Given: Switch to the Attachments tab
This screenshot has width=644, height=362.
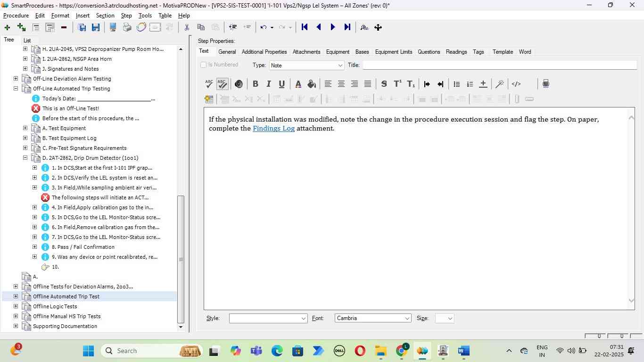Looking at the screenshot, I should click(x=306, y=52).
